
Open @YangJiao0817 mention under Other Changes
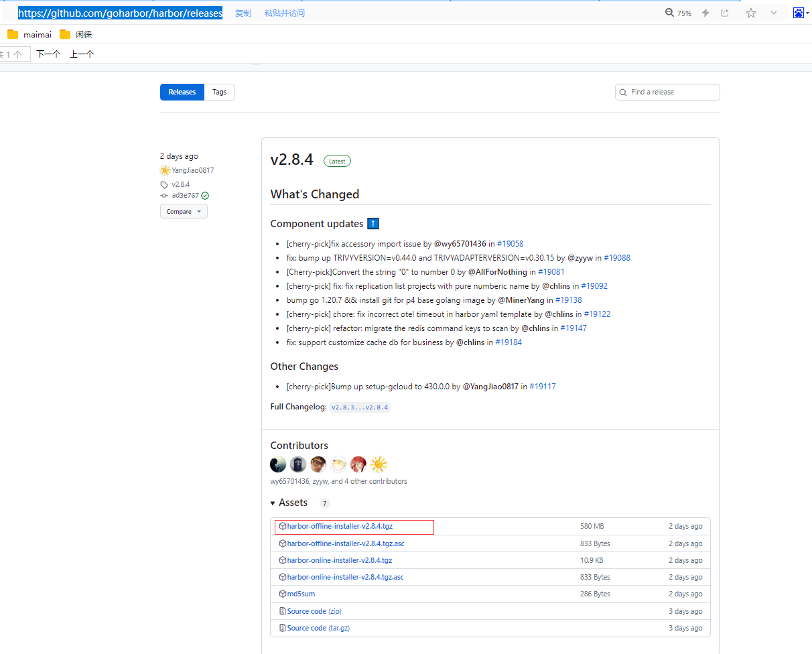[490, 387]
